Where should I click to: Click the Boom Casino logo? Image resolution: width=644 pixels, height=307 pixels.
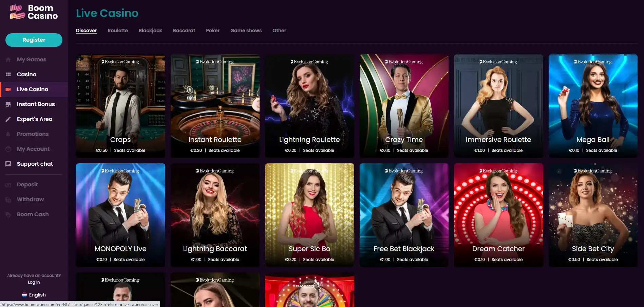(x=34, y=12)
